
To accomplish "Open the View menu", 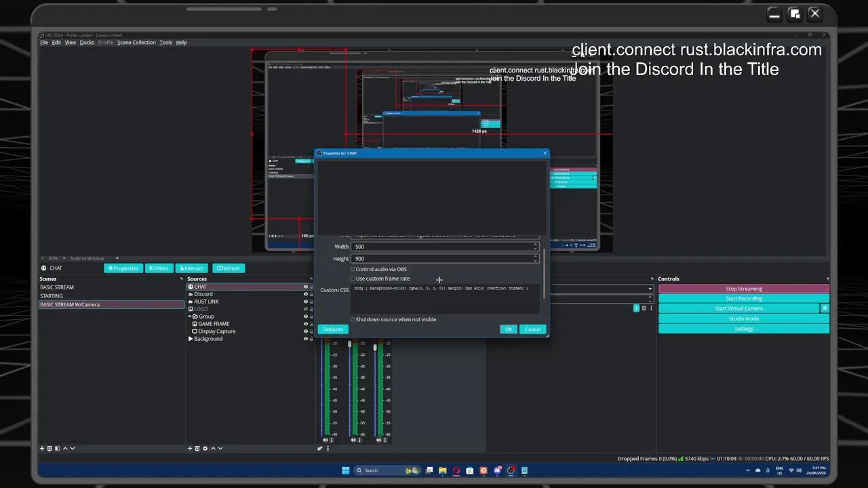I will [x=71, y=43].
